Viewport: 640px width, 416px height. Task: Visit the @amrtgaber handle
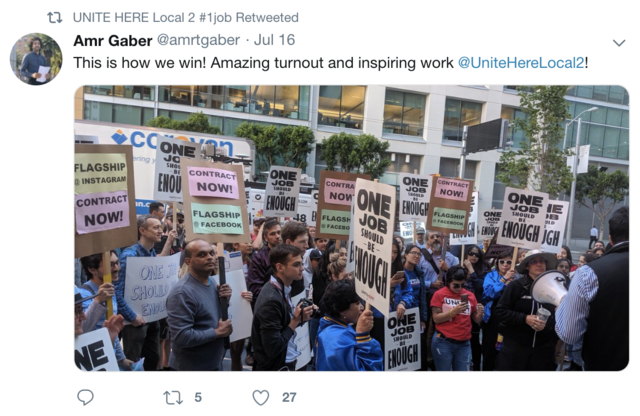pyautogui.click(x=198, y=40)
